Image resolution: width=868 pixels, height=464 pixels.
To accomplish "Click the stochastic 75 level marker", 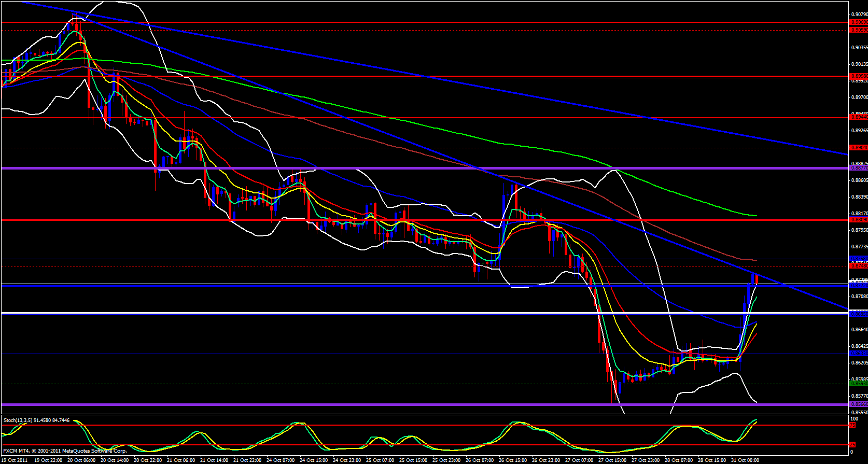I will [x=852, y=425].
